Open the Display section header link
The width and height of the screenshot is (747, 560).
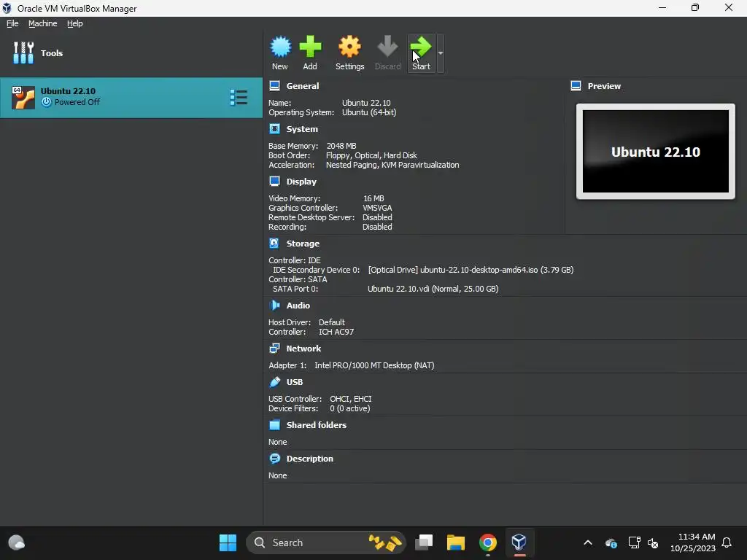tap(301, 182)
